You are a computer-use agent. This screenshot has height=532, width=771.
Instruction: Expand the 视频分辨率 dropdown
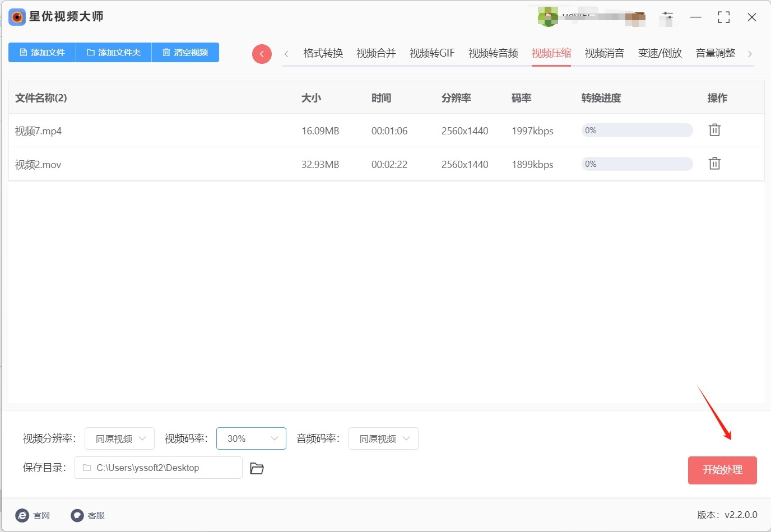point(120,438)
